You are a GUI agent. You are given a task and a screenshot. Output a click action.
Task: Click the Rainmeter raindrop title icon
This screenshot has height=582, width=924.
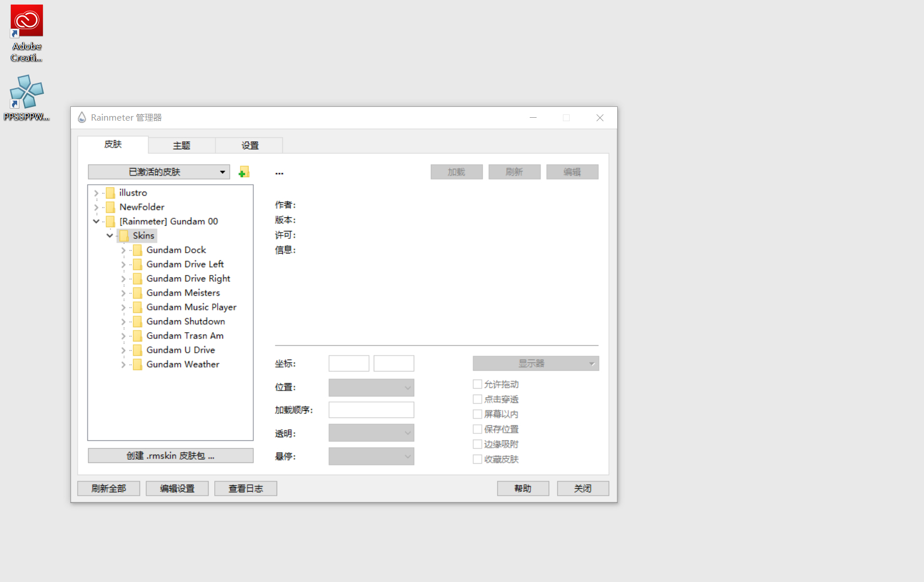coord(82,118)
